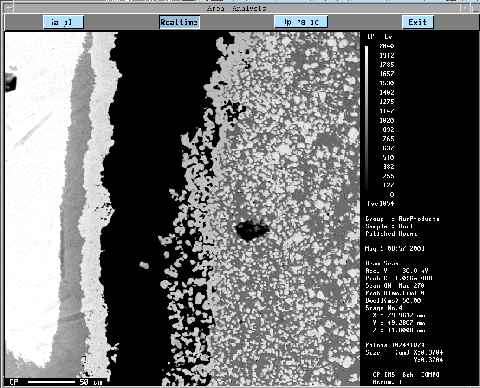Click the Realtime button
This screenshot has width=480, height=388.
[179, 22]
